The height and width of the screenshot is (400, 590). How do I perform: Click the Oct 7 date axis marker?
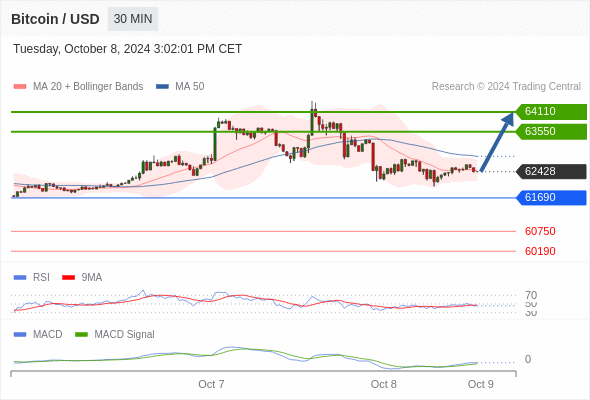[x=211, y=384]
